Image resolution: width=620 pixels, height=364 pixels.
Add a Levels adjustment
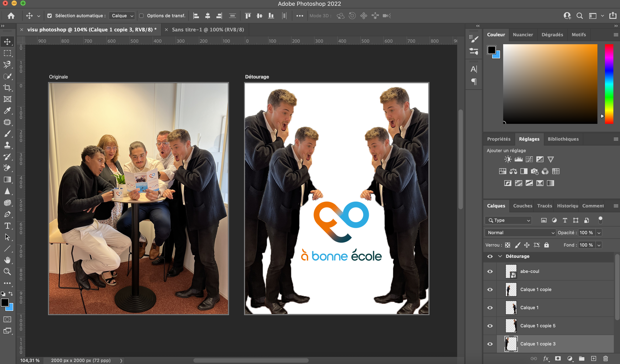coord(518,159)
